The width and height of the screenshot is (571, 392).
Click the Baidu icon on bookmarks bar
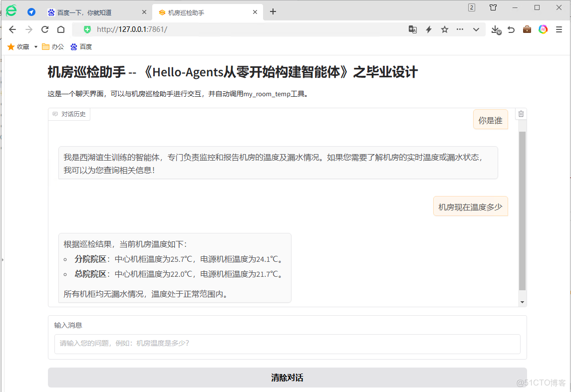click(74, 46)
